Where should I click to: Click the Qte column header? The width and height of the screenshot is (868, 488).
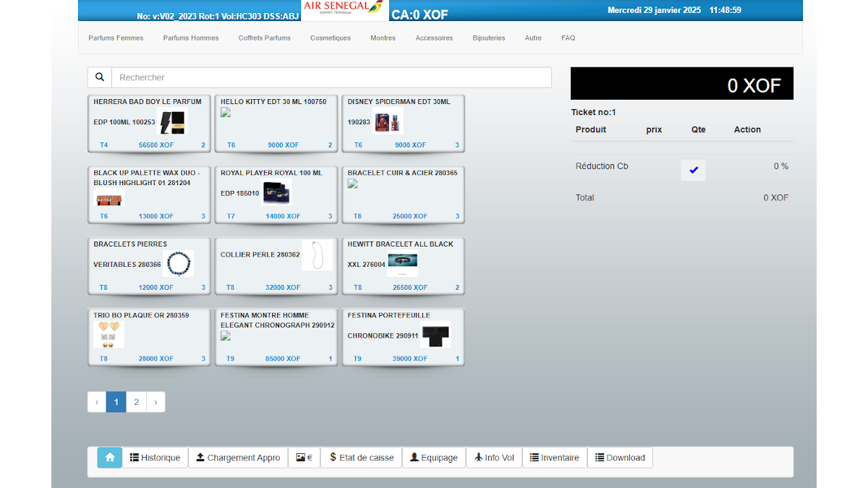[x=698, y=129]
